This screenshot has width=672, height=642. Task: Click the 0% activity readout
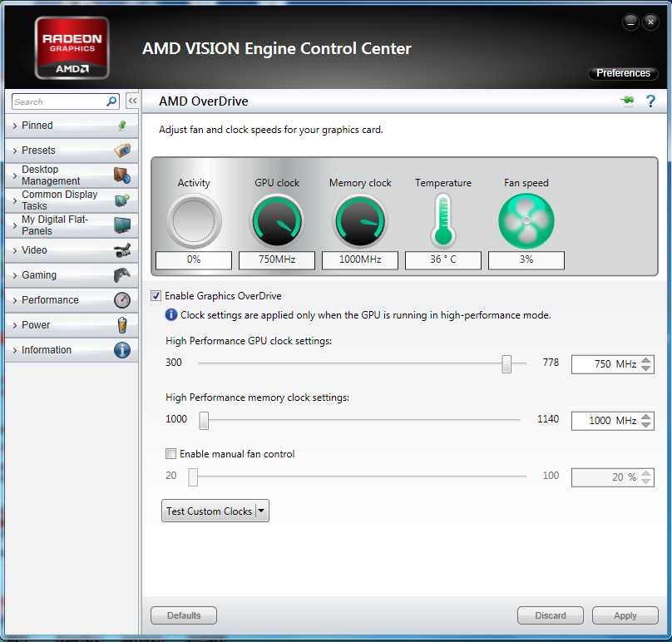click(x=194, y=259)
